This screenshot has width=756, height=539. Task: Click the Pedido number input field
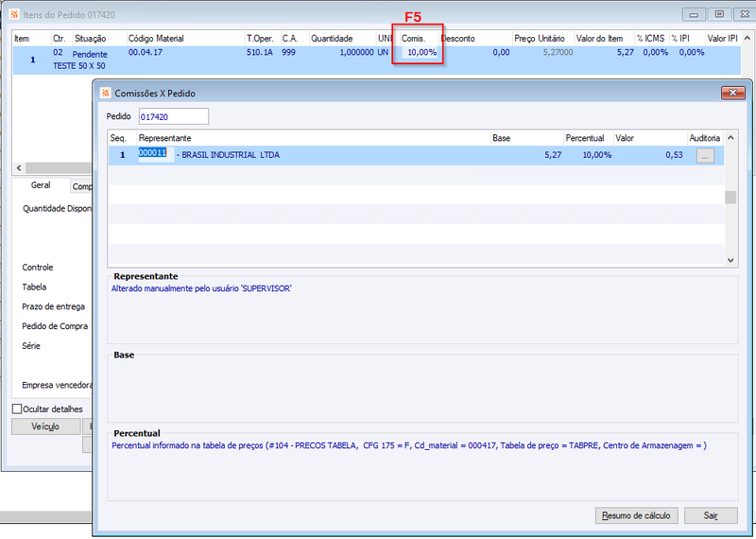click(174, 116)
